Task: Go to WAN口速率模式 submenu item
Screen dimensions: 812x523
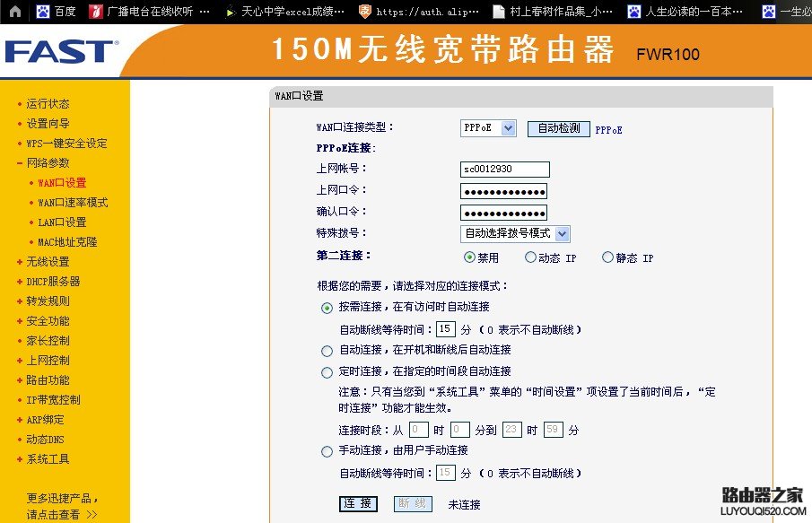Action: click(73, 203)
